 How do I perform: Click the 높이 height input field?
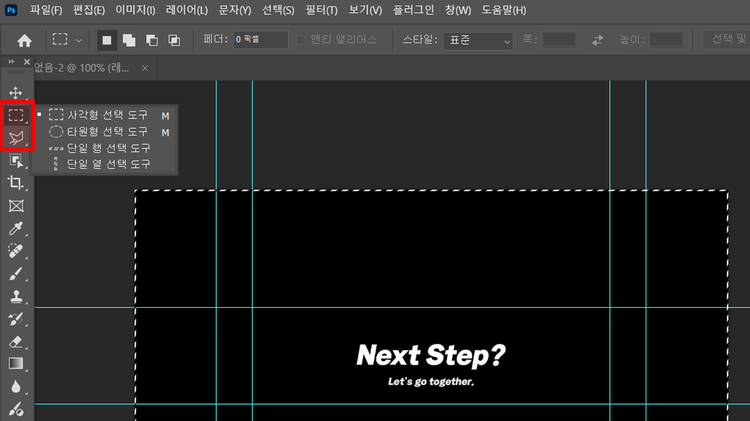click(666, 40)
